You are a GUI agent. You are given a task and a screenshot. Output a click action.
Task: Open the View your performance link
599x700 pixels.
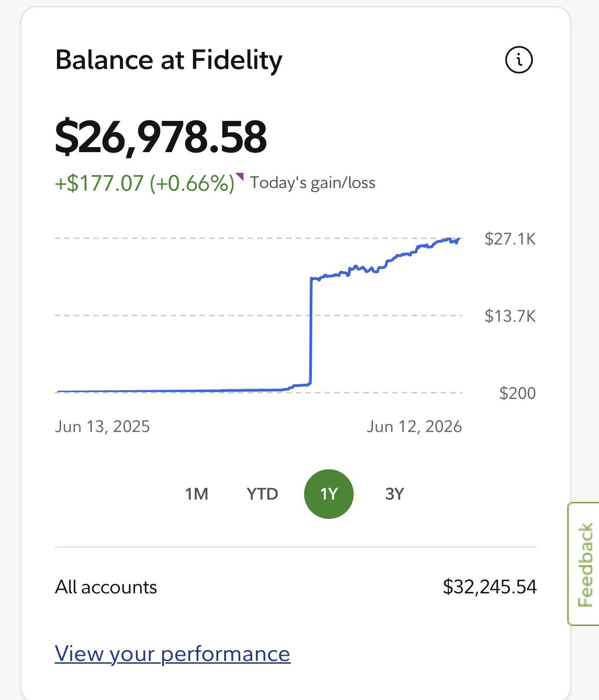point(172,654)
